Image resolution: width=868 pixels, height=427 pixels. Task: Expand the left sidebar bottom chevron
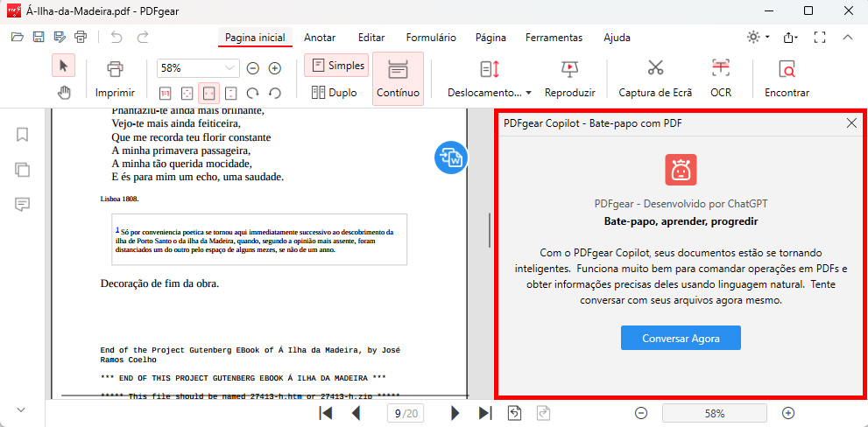pyautogui.click(x=21, y=409)
